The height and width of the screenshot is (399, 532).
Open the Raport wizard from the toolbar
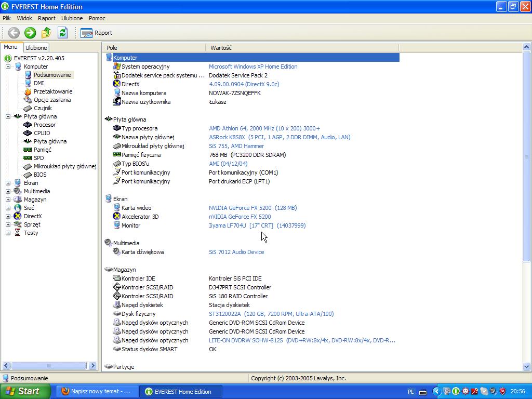(x=96, y=33)
